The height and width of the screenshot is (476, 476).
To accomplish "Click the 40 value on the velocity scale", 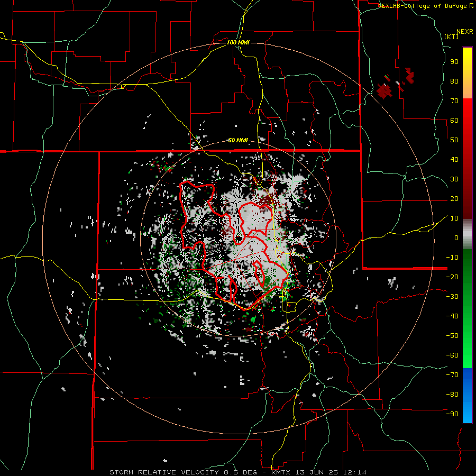I will click(x=454, y=160).
